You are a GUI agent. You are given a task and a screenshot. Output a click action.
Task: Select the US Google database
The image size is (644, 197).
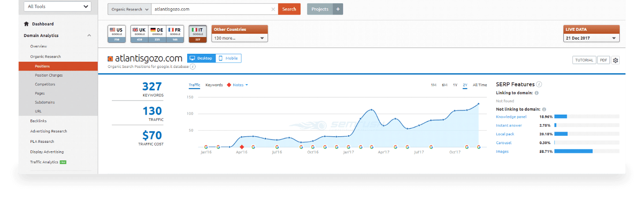[117, 33]
